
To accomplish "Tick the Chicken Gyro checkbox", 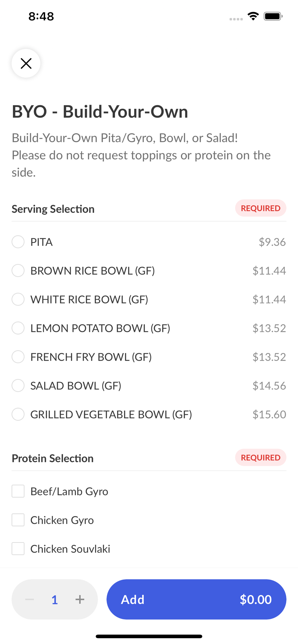I will (18, 520).
